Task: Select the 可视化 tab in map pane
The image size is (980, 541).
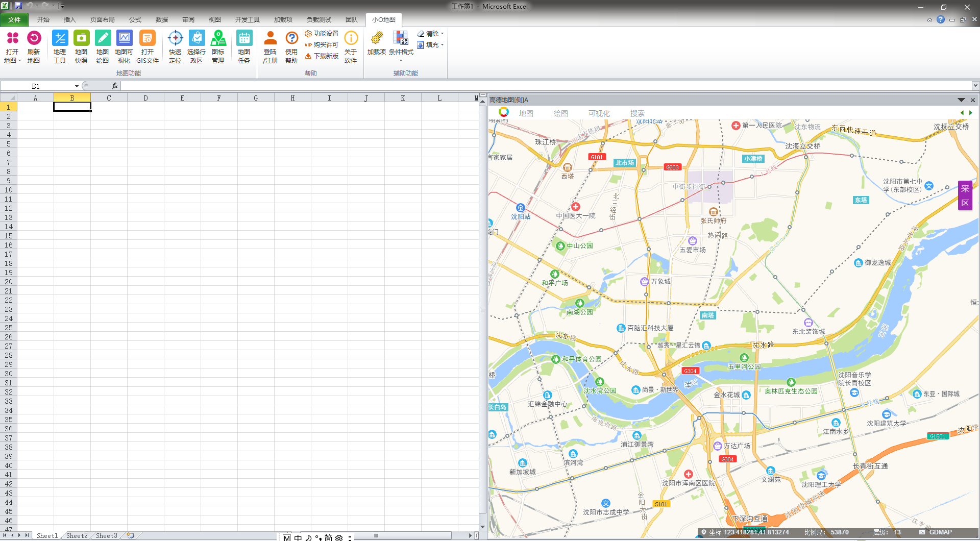Action: 599,113
